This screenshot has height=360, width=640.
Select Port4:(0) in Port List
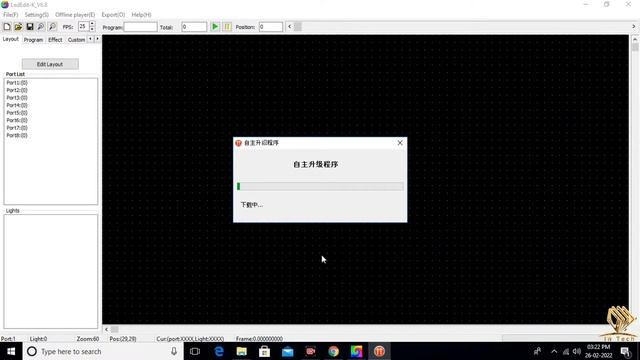(x=17, y=105)
